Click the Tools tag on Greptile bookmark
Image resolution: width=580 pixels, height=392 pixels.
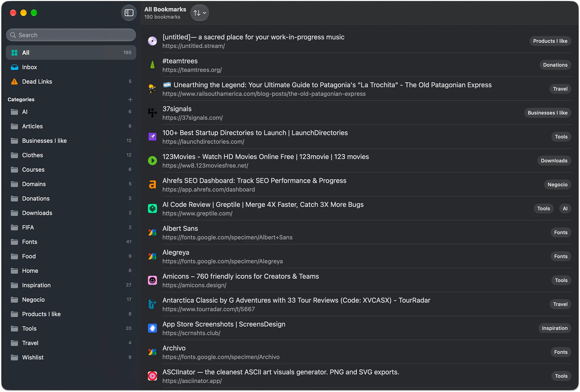(x=544, y=208)
